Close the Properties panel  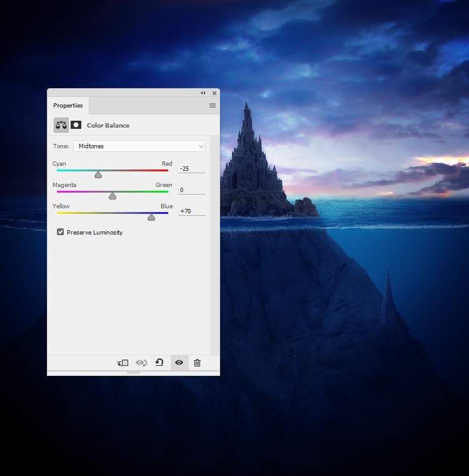tap(214, 93)
